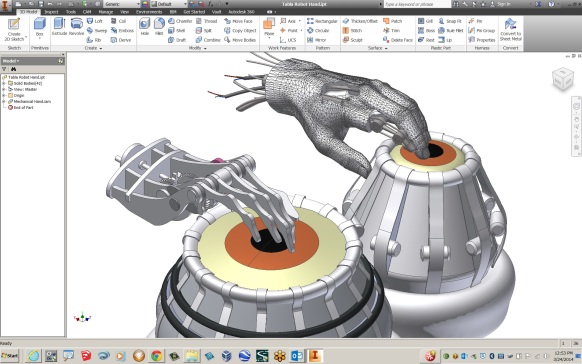582x364 pixels.
Task: Open the Modify panel dropdown
Action: [x=197, y=48]
